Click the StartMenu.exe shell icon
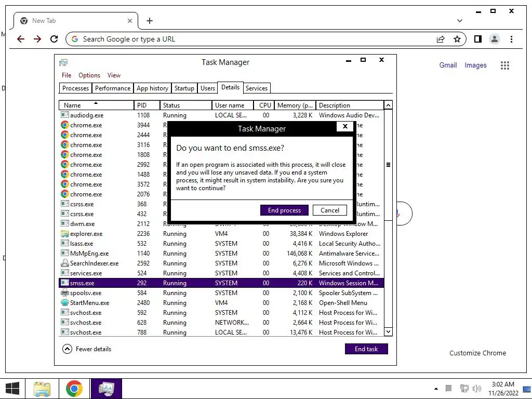The image size is (532, 399). click(64, 303)
